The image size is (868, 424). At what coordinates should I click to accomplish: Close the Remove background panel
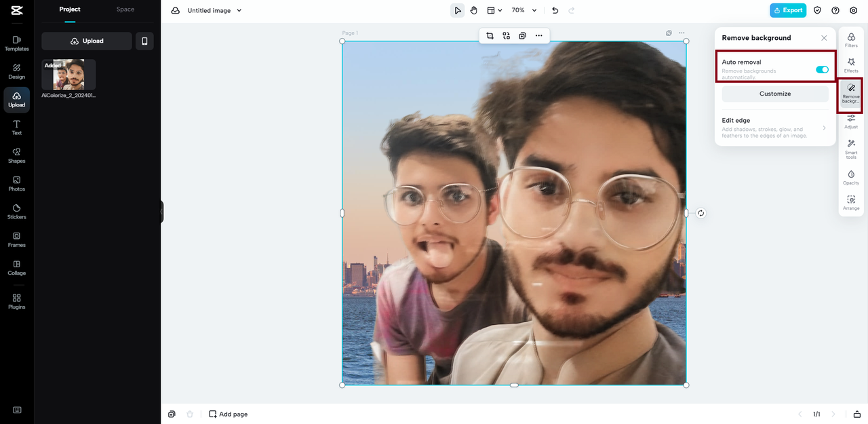(x=824, y=38)
